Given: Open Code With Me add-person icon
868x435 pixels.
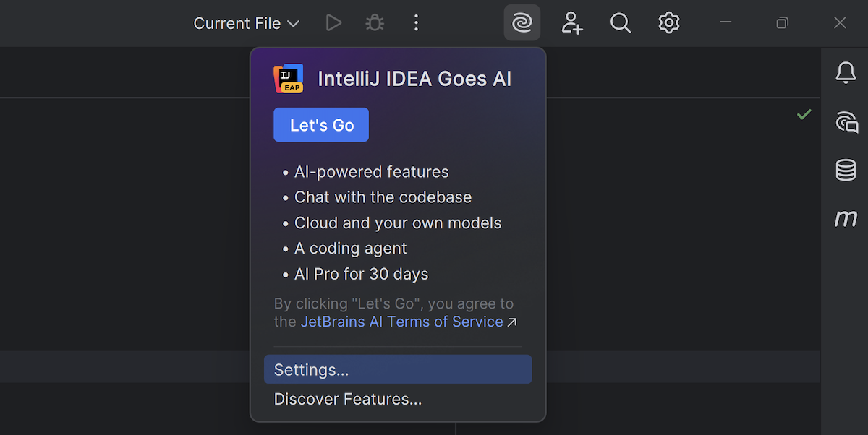Looking at the screenshot, I should (572, 23).
